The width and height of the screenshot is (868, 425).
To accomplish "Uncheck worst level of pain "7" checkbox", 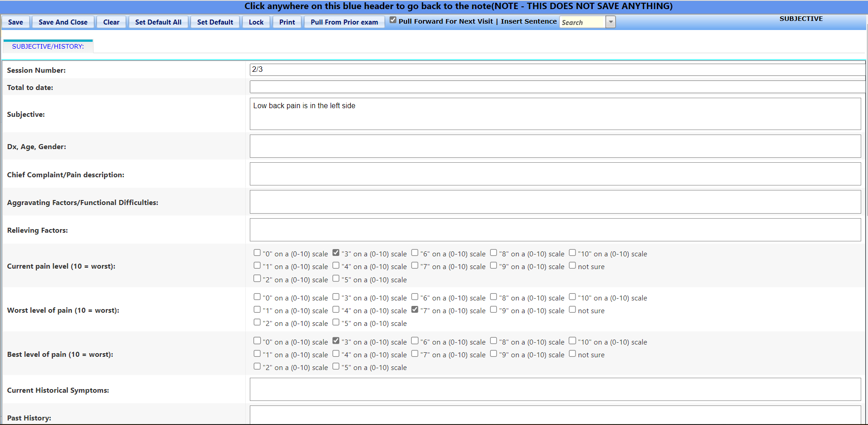I will point(415,310).
